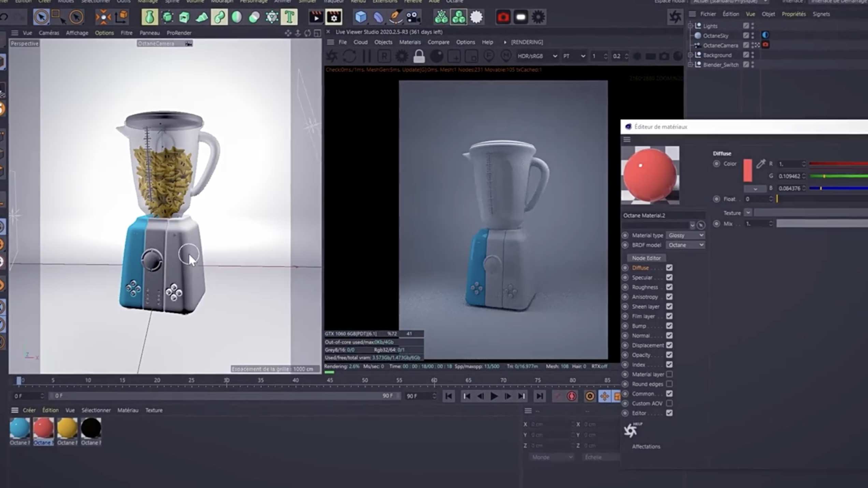
Task: Click the red Octane camera icon in the toolbar
Action: [504, 17]
